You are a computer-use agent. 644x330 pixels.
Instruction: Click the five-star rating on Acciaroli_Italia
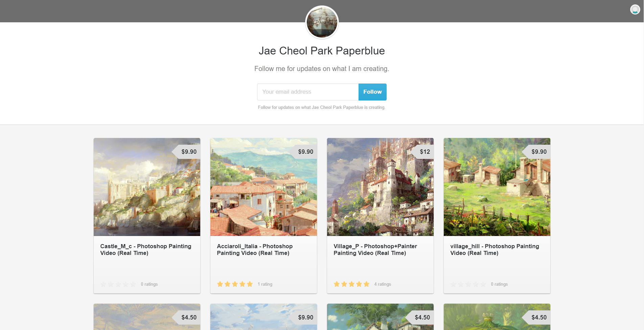click(235, 284)
